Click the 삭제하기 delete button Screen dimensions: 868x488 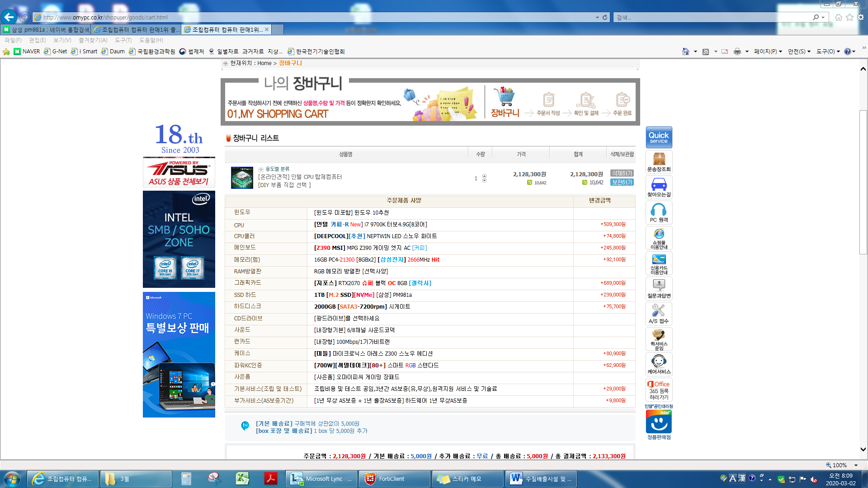click(622, 174)
